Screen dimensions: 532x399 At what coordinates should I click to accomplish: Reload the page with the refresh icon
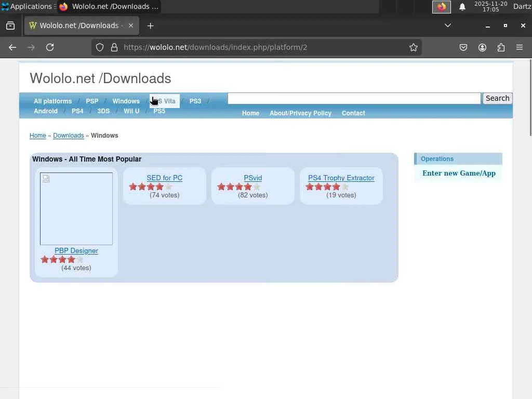(50, 47)
